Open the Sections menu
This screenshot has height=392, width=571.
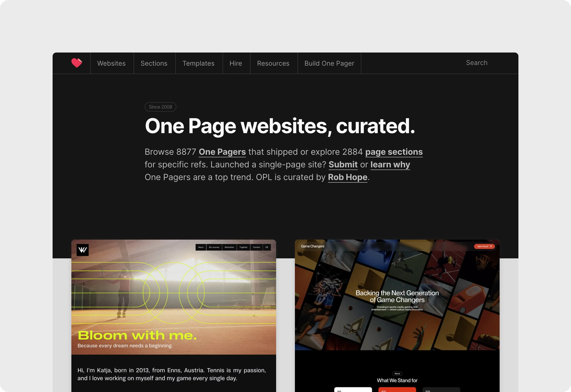(x=154, y=63)
